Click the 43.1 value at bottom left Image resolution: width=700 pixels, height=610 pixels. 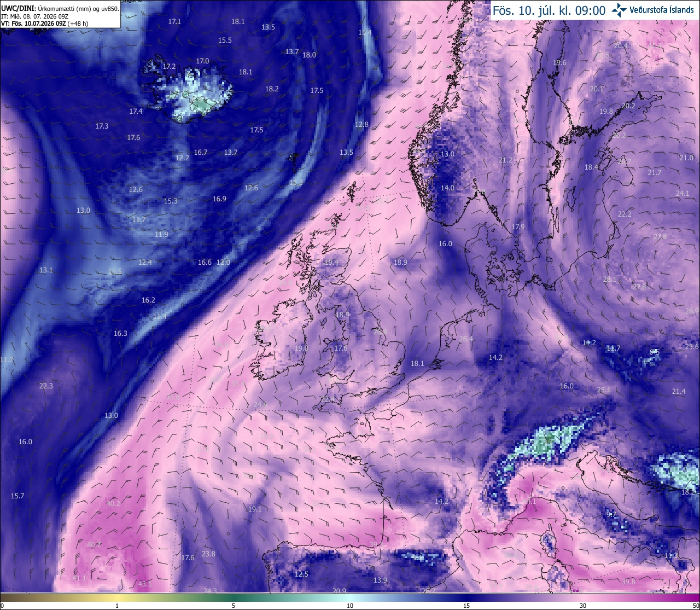click(x=144, y=584)
